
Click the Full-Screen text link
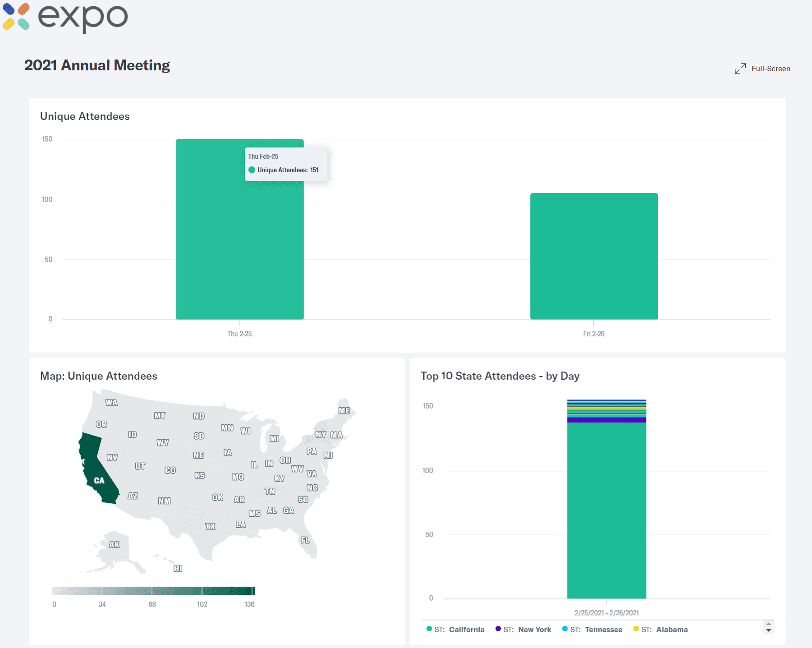771,69
